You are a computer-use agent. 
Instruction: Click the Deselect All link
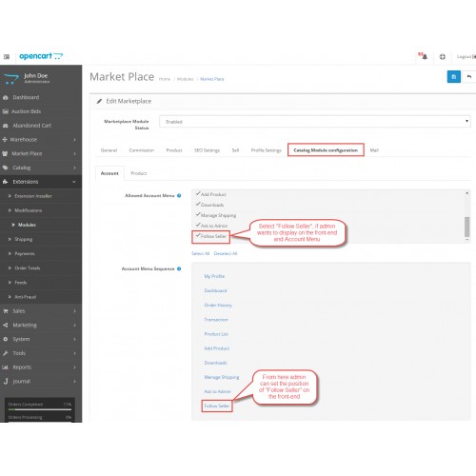click(x=226, y=253)
